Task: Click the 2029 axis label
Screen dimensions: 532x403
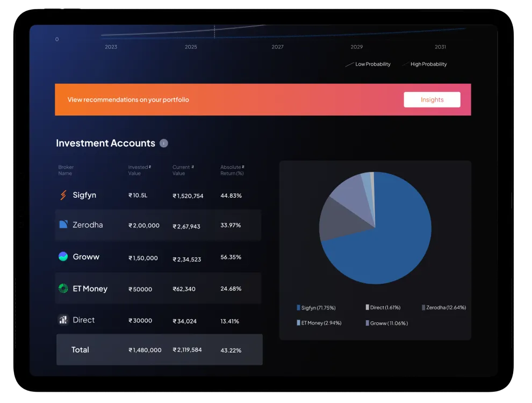Action: [x=357, y=47]
